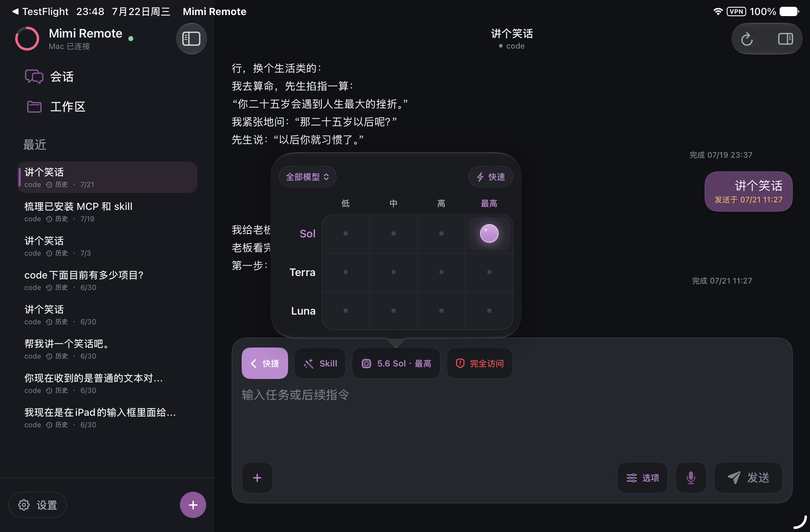Viewport: 810px width, 532px height.
Task: Toggle the right side panel icon
Action: click(x=785, y=39)
